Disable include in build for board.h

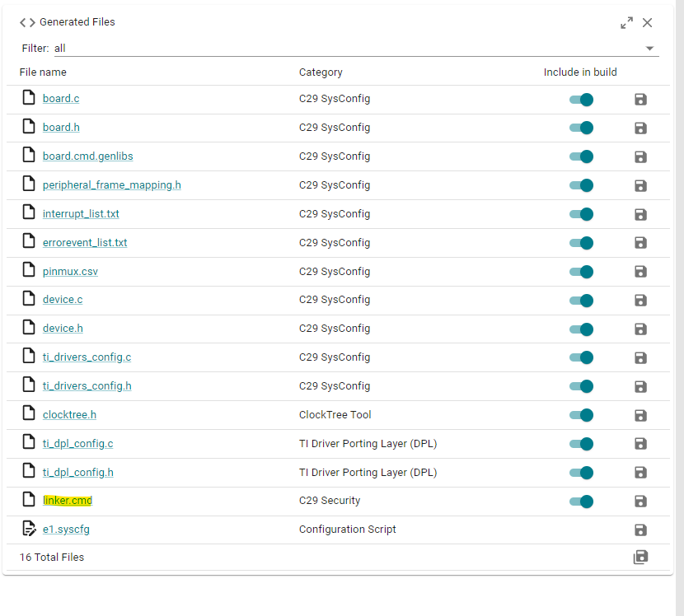point(581,128)
